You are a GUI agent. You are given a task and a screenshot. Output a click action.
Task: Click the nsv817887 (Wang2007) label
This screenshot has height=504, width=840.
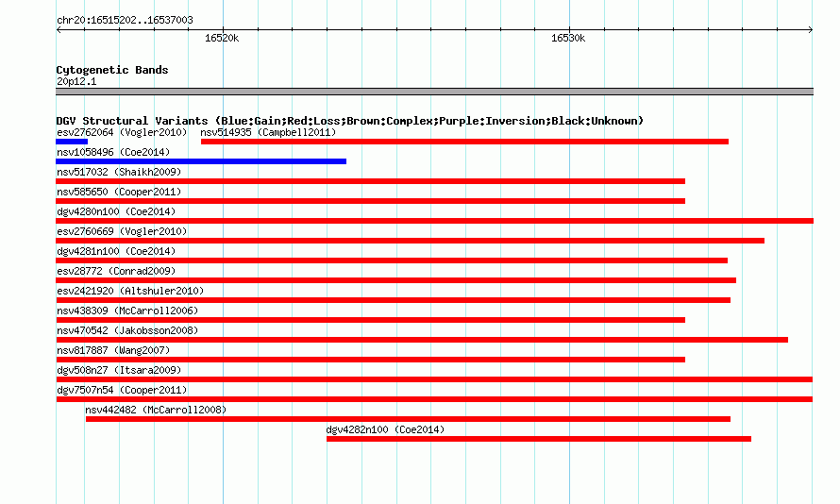(x=113, y=350)
